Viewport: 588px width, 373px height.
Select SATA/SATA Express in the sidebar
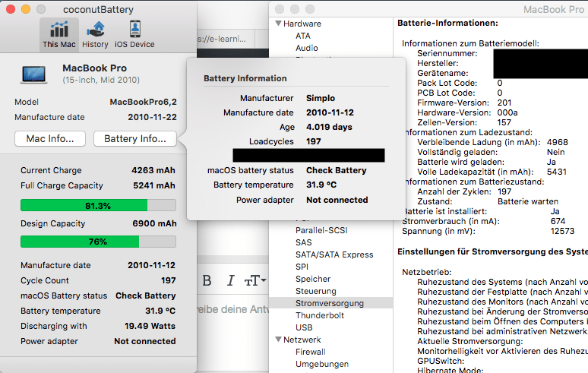tap(334, 254)
